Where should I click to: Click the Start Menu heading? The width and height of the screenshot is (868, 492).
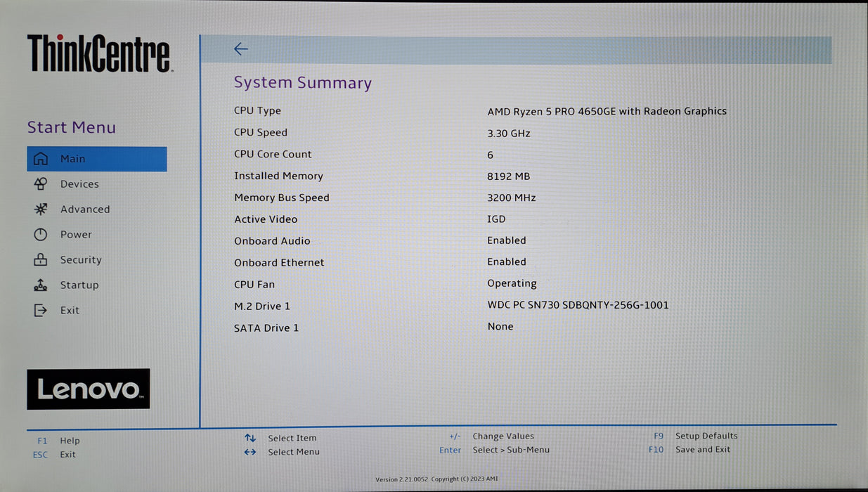pyautogui.click(x=72, y=127)
